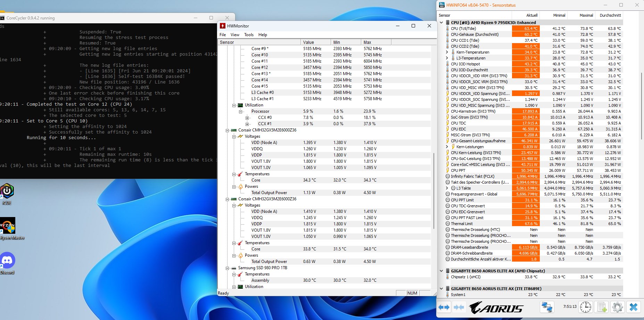Open HWiNFO sensor settings gear
Viewport: 644px width, 320px height.
[x=618, y=307]
